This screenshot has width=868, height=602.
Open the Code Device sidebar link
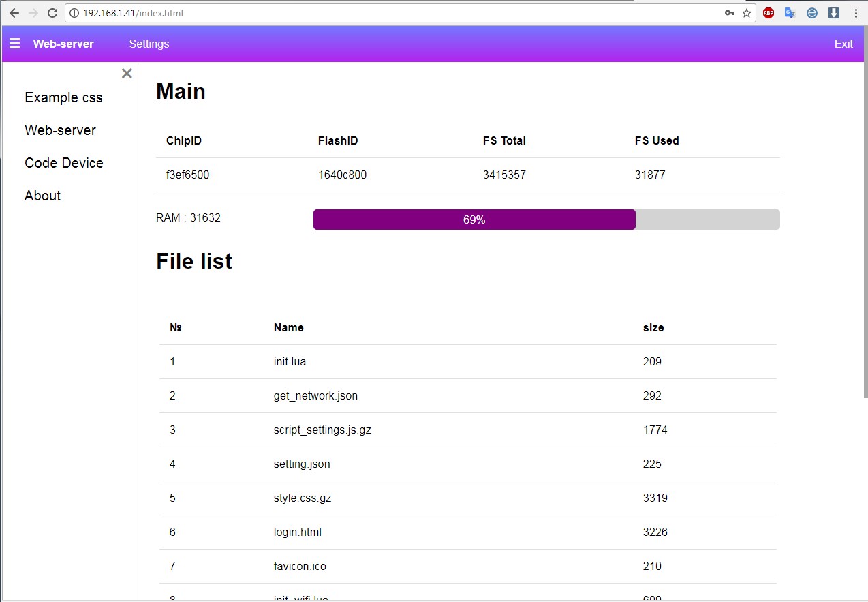(x=63, y=162)
